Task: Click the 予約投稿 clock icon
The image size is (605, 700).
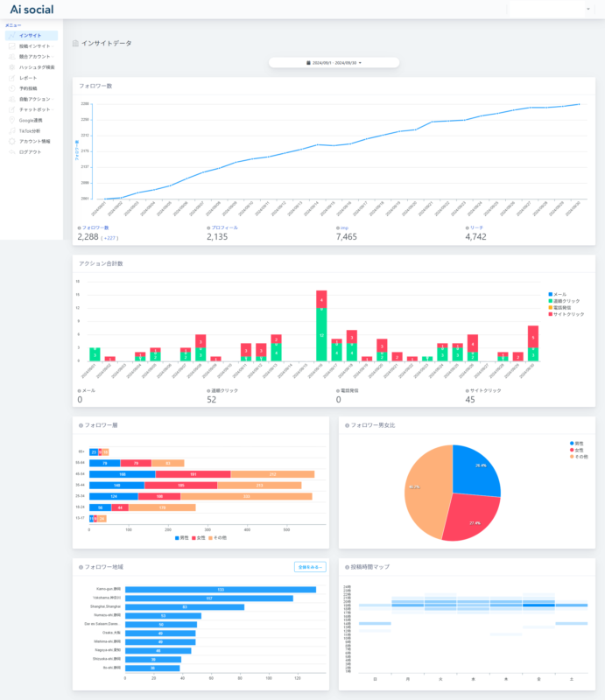Action: [11, 88]
